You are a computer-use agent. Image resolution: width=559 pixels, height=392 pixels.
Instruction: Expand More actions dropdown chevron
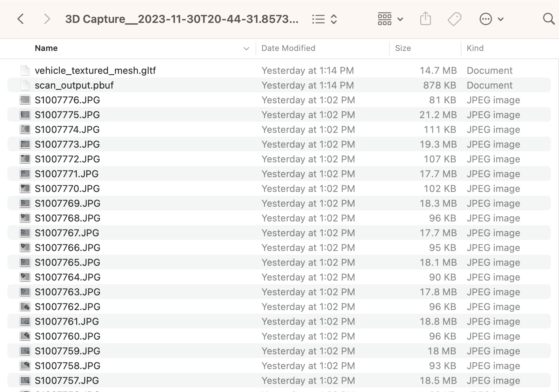pos(501,19)
